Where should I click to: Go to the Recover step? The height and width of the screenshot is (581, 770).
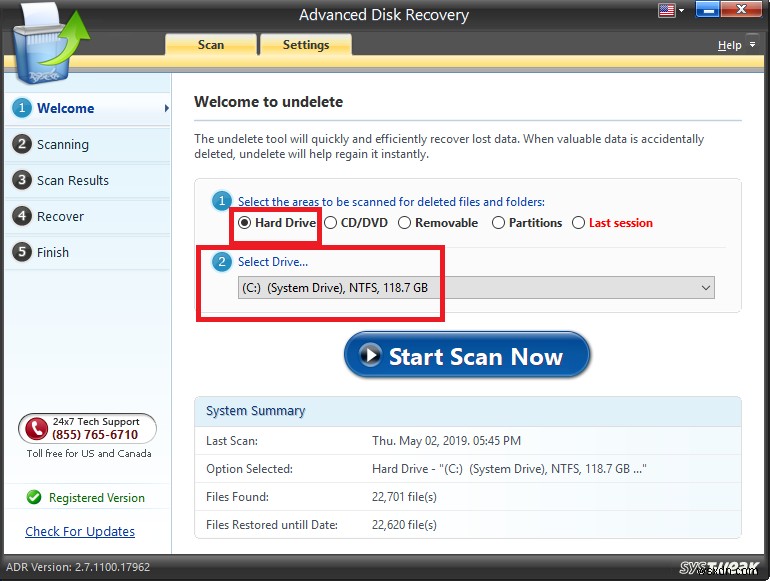click(x=88, y=216)
